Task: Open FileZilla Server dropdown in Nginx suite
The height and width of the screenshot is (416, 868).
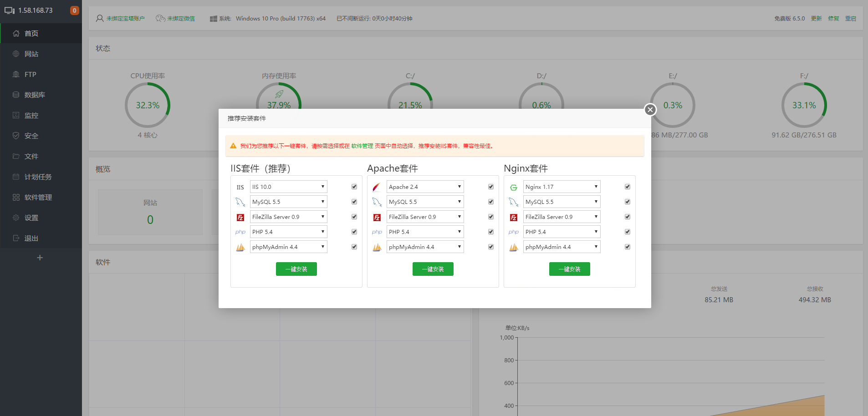Action: point(562,217)
